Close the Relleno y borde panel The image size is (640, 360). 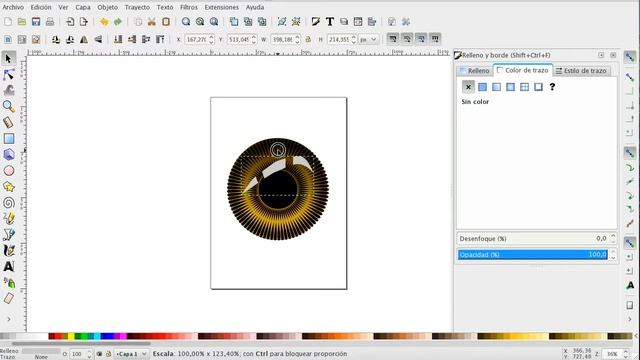pos(613,55)
